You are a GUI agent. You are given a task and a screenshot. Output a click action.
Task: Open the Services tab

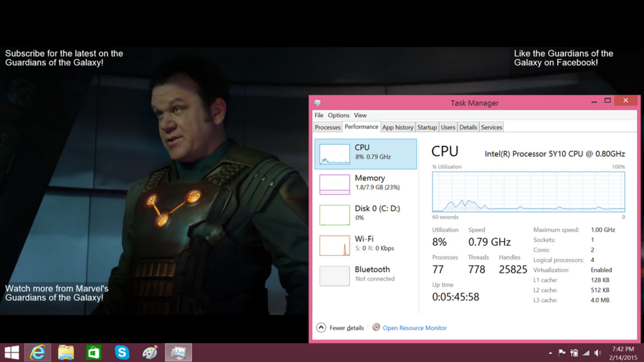coord(492,127)
